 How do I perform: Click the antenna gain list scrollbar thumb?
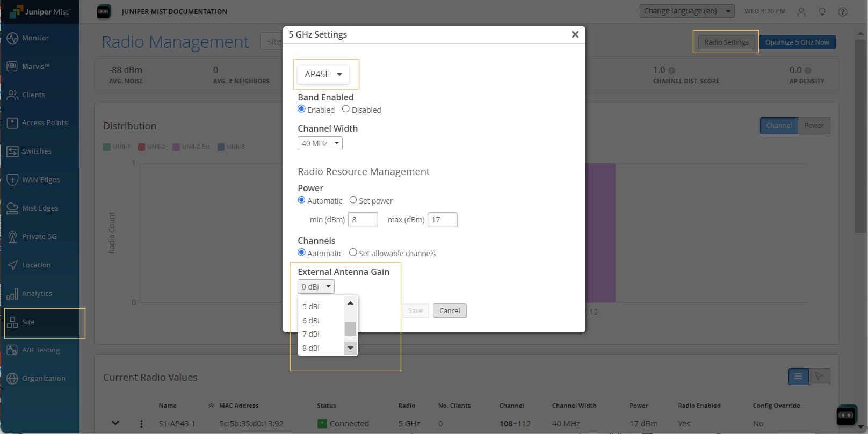pos(350,328)
